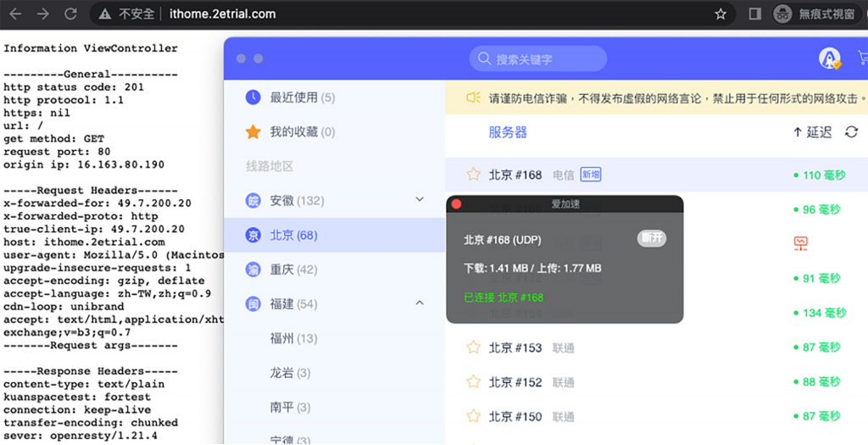Click the 京 badge icon for 北京
This screenshot has width=868, height=445.
point(253,236)
